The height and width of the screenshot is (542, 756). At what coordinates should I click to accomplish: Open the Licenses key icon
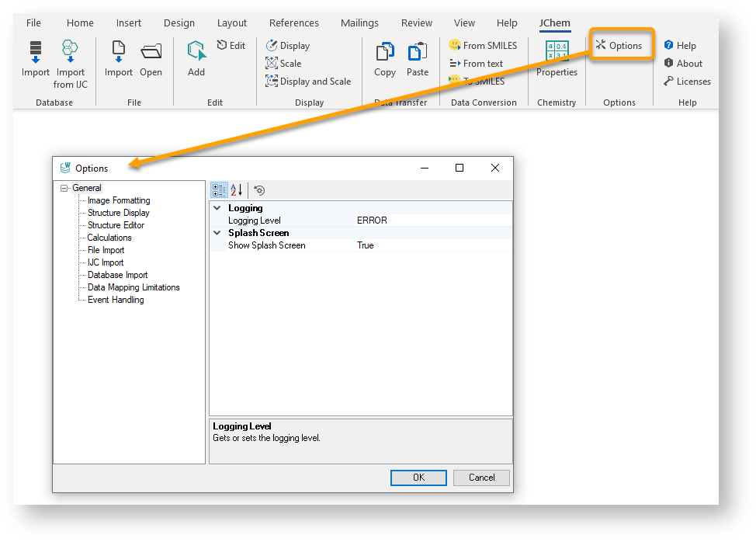668,82
